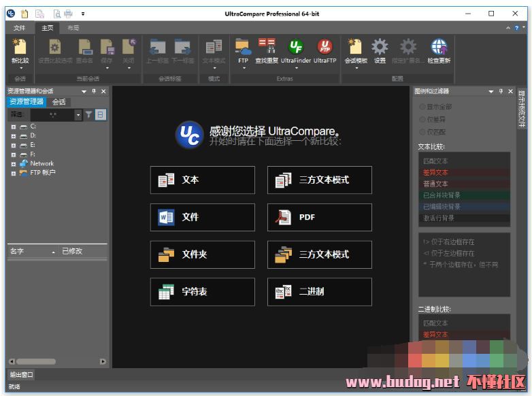Expand the F: drive tree node
This screenshot has width=532, height=396.
pyautogui.click(x=13, y=154)
